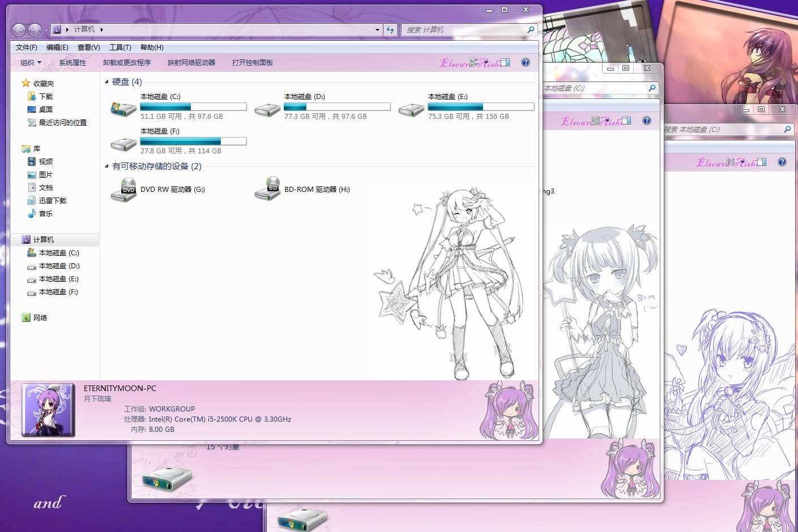Image resolution: width=798 pixels, height=532 pixels.
Task: Click 系统属性 (System properties) button
Action: [x=72, y=63]
